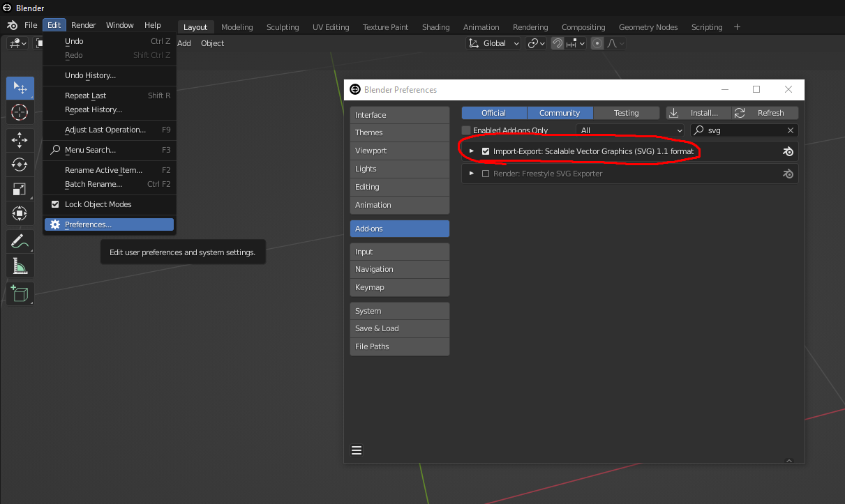Click the svg add-on search field

[x=743, y=130]
